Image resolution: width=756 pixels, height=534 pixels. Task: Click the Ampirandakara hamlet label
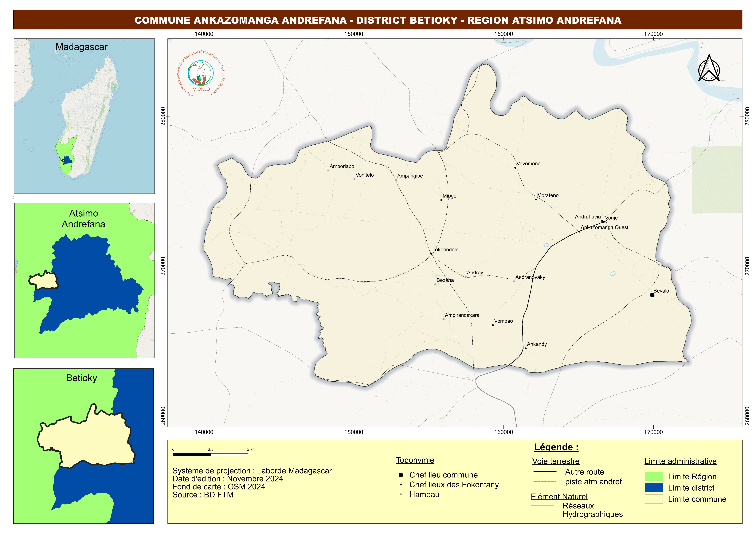[462, 315]
